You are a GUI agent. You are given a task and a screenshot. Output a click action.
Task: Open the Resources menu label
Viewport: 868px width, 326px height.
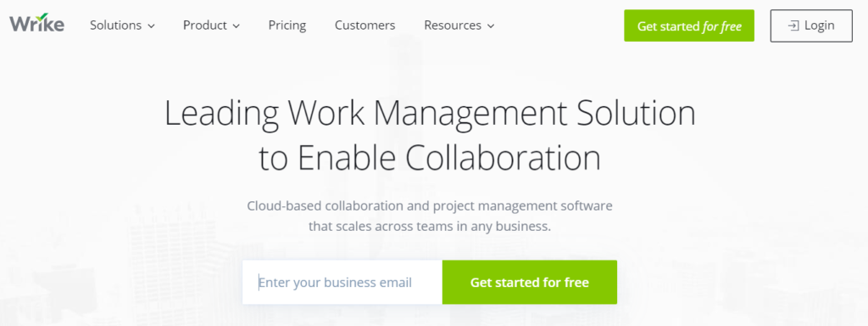click(453, 25)
